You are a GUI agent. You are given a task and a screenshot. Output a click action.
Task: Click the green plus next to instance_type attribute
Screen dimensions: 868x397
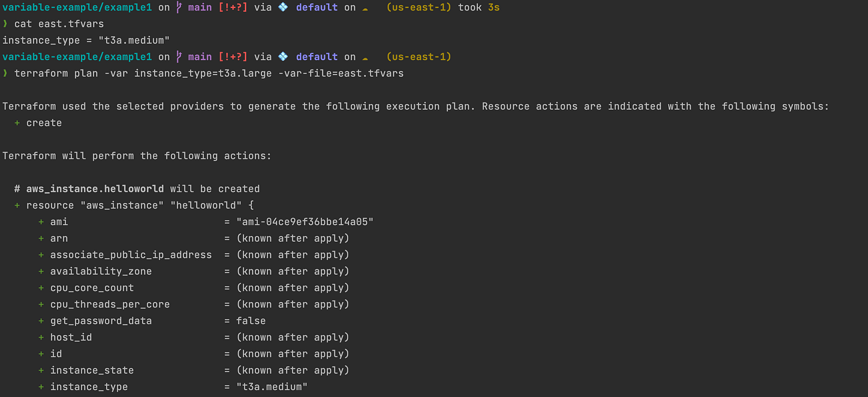(x=42, y=386)
